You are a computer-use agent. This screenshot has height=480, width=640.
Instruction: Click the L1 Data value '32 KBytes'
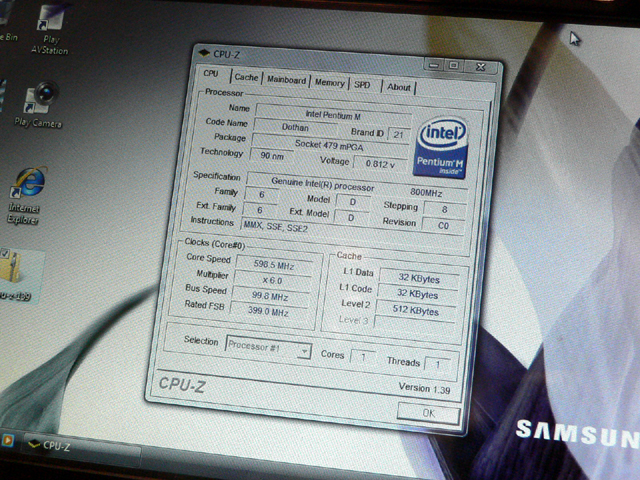click(419, 278)
